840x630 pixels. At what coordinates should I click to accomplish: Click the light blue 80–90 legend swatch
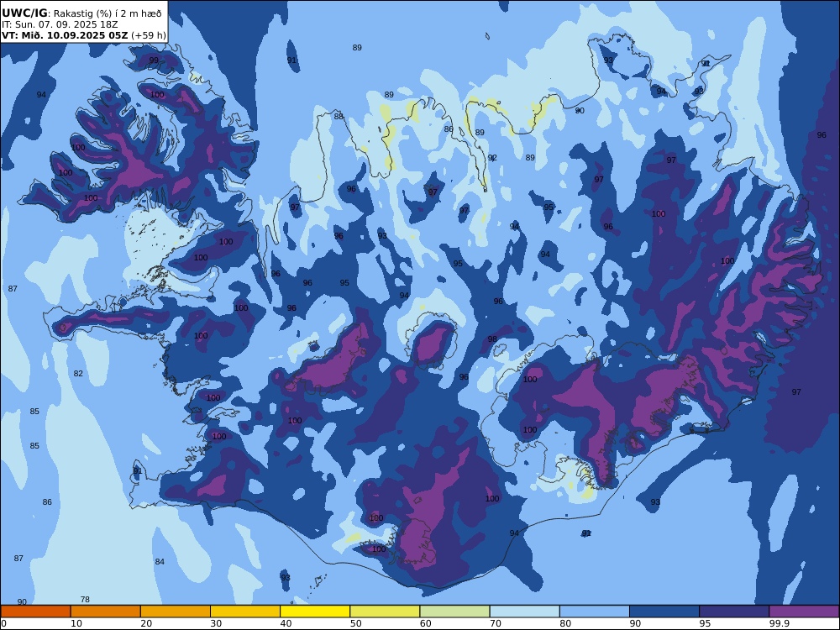[x=595, y=612]
